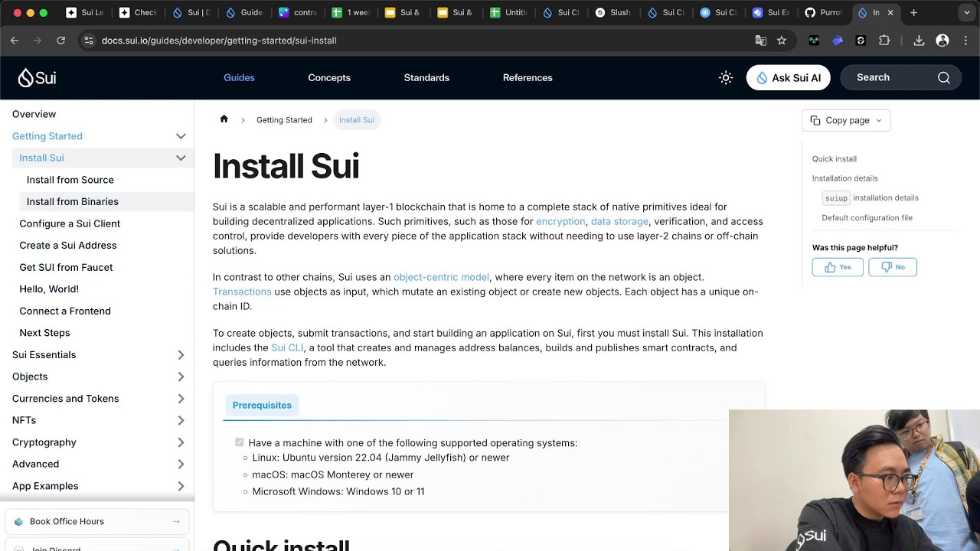Click the browser profile avatar
The image size is (980, 551).
pyautogui.click(x=942, y=41)
